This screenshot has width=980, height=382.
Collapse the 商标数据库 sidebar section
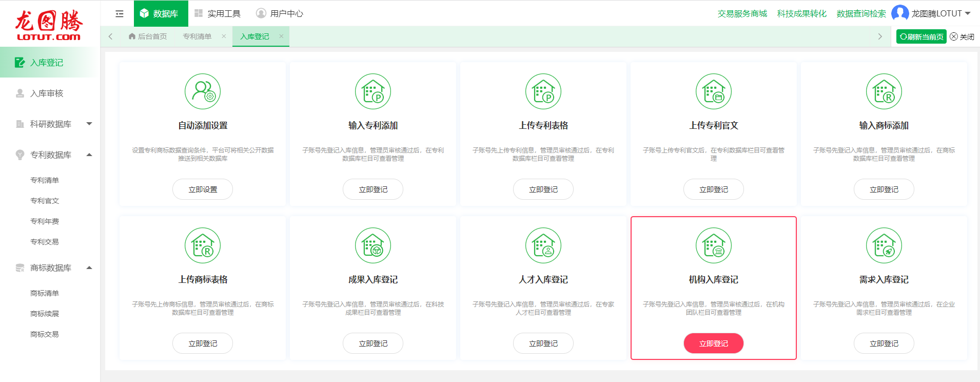coord(89,268)
